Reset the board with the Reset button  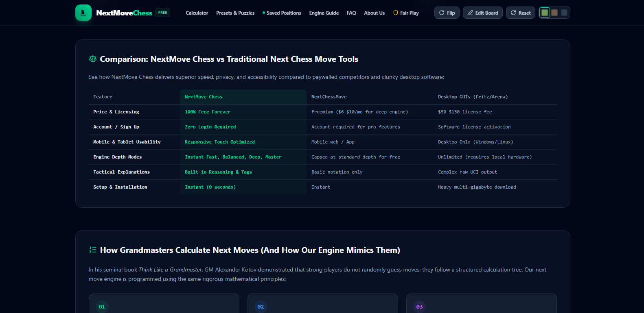(x=521, y=13)
